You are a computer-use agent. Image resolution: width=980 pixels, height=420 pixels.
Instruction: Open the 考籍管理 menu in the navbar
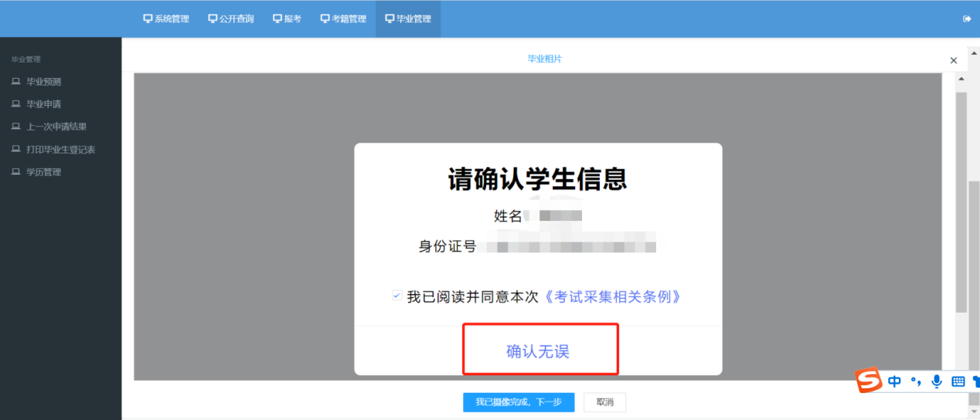click(343, 19)
